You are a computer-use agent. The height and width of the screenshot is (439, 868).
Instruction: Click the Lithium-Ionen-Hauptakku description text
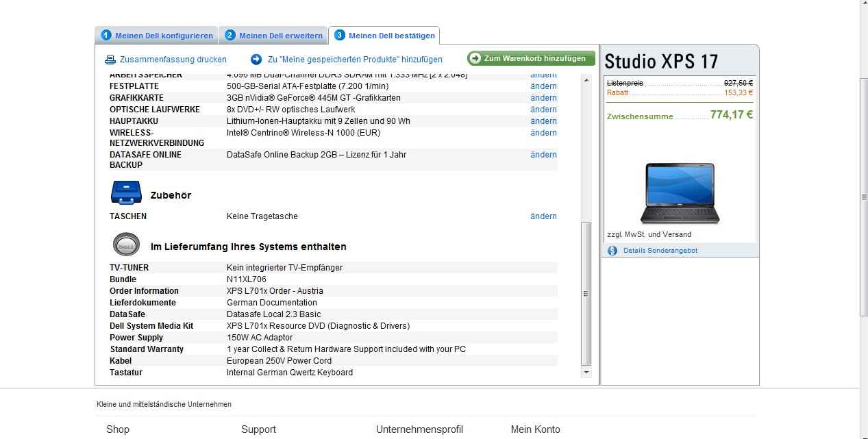(x=319, y=121)
